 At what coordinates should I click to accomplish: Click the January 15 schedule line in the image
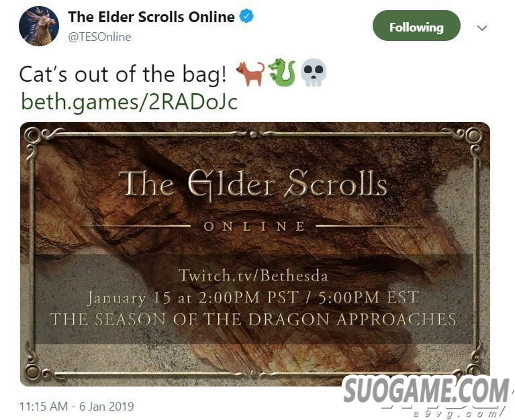click(x=253, y=298)
